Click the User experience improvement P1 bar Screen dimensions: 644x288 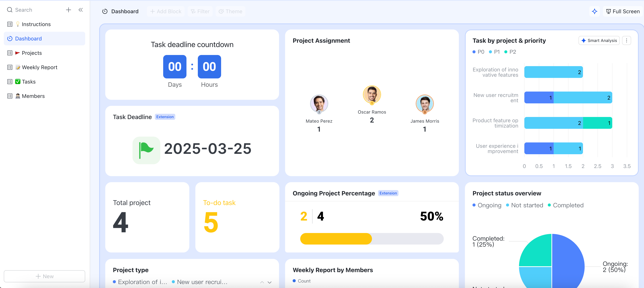(x=568, y=149)
